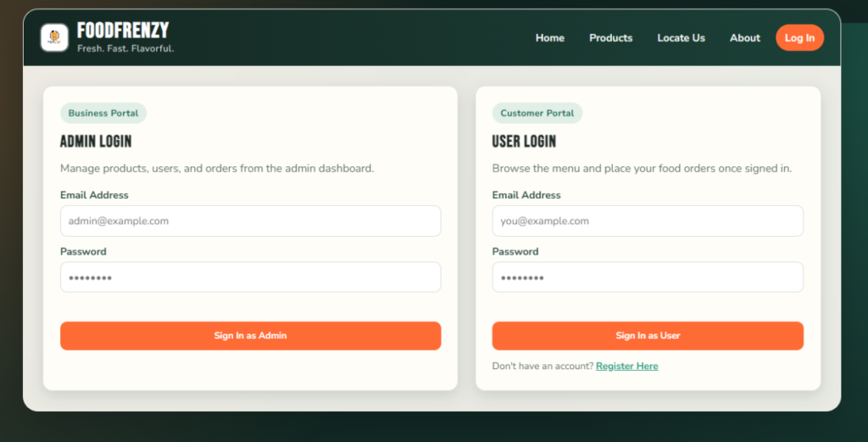The width and height of the screenshot is (868, 442).
Task: Click the Customer Portal badge
Action: click(537, 113)
